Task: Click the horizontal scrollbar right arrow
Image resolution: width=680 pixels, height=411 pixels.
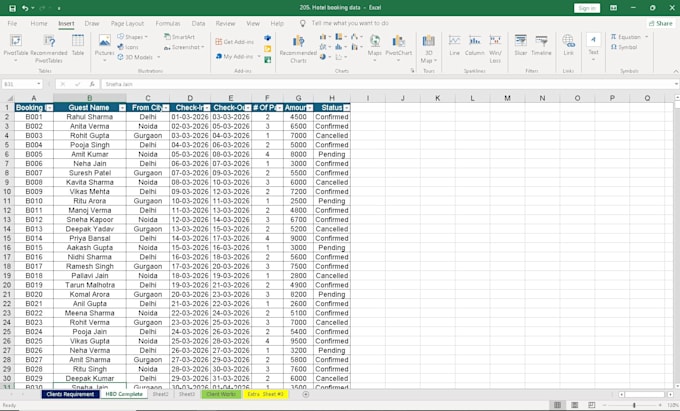Action: click(x=670, y=394)
